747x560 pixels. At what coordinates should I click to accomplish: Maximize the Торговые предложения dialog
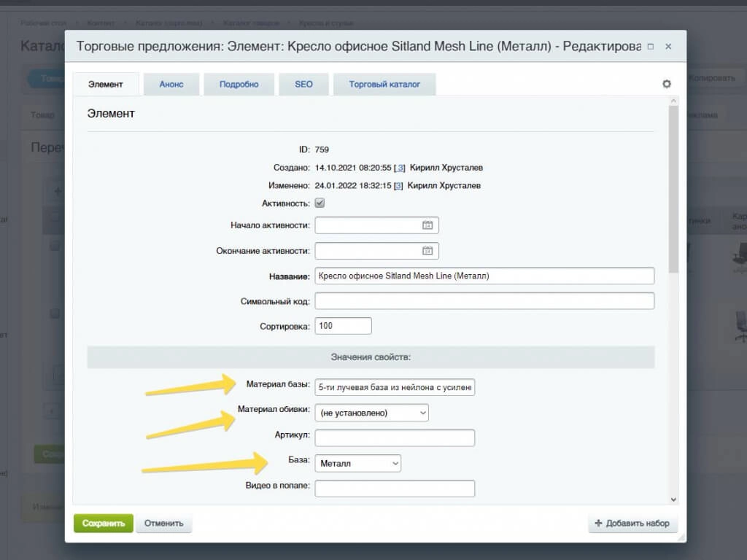(650, 47)
